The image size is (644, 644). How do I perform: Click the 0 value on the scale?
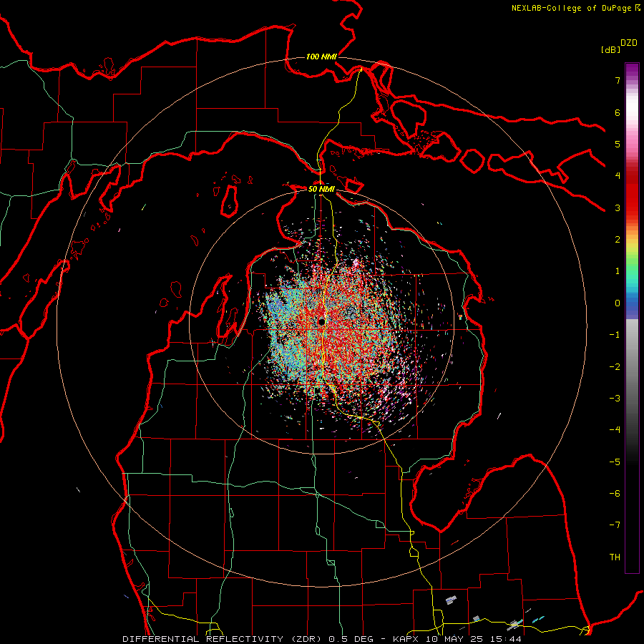(618, 303)
